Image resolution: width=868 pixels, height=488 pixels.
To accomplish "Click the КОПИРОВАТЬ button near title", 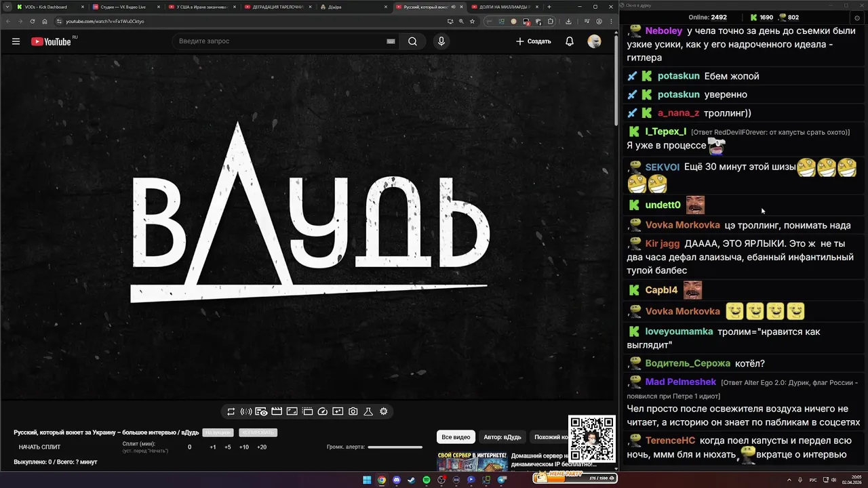I will (x=258, y=432).
